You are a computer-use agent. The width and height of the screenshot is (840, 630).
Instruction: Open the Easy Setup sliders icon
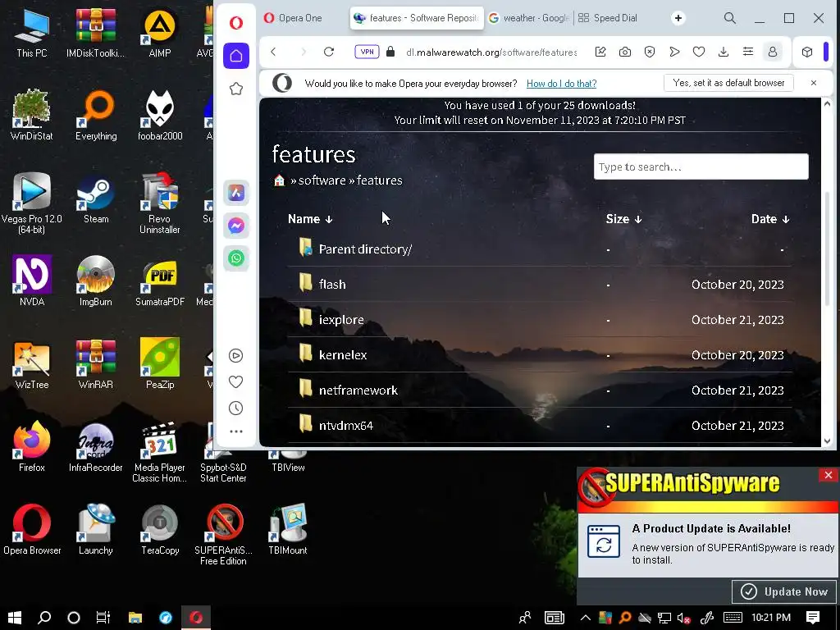(x=748, y=52)
